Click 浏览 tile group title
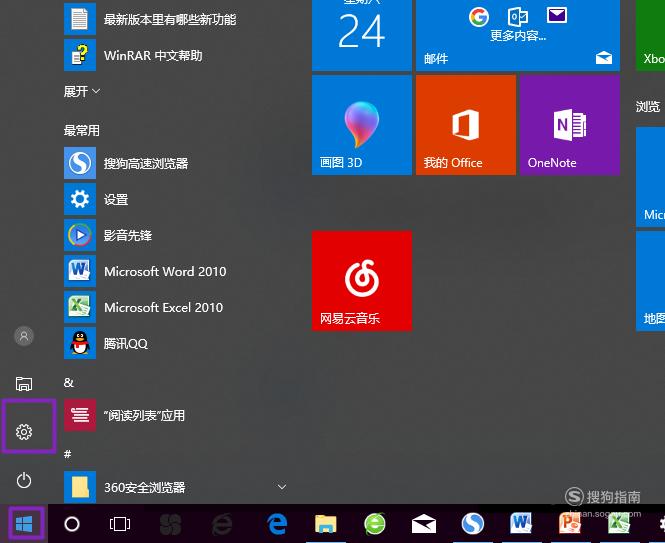Screen dimensions: 665x543 tap(648, 106)
